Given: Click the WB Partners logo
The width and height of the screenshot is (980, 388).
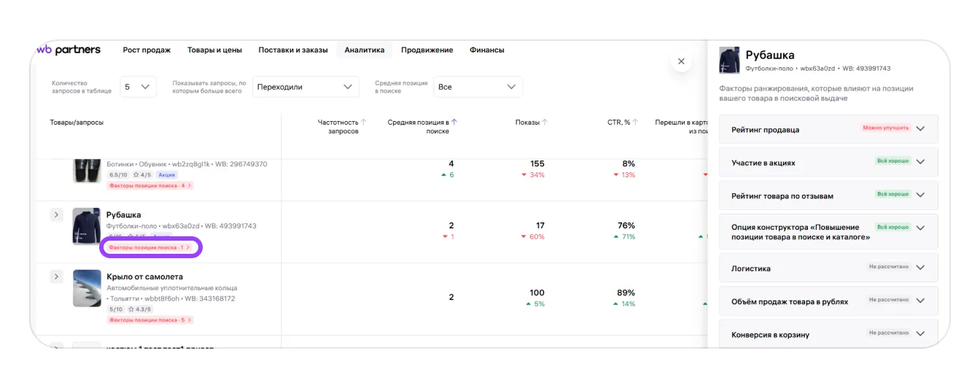Looking at the screenshot, I should [69, 50].
